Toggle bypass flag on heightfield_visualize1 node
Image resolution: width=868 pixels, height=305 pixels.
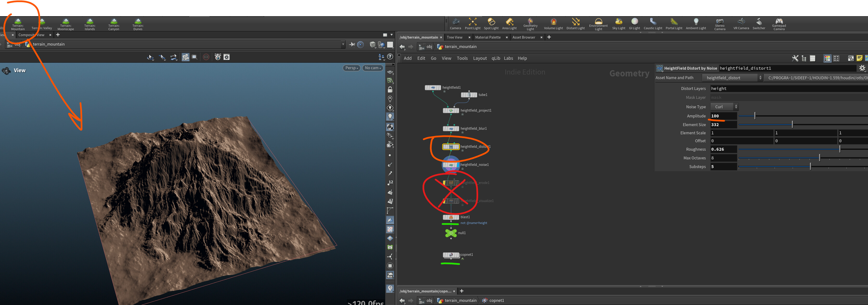pos(444,201)
